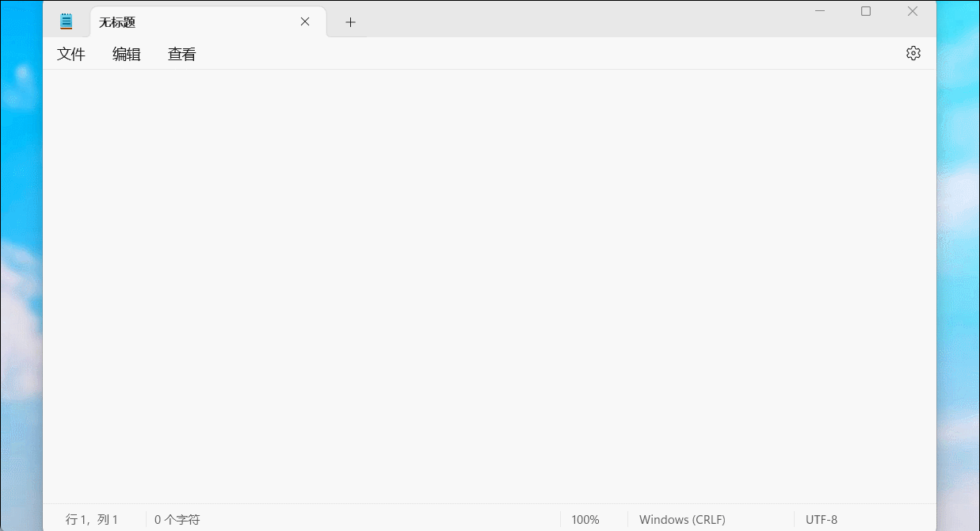980x531 pixels.
Task: Click inside the empty text editing area
Action: coord(490,286)
